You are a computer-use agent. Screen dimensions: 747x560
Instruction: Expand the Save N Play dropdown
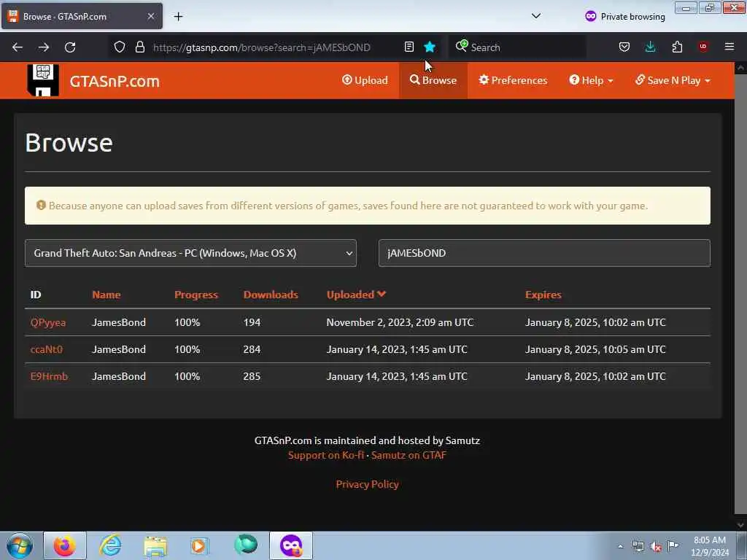coord(673,80)
